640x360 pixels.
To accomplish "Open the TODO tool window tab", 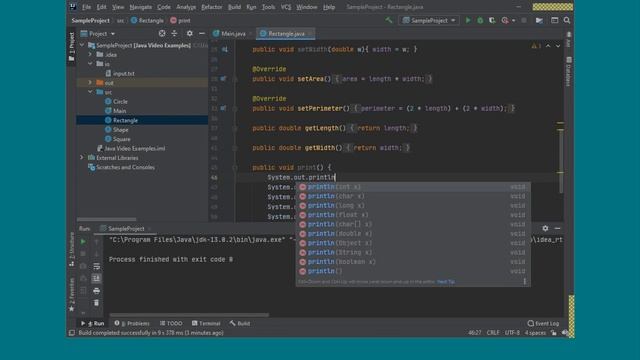I will [171, 323].
